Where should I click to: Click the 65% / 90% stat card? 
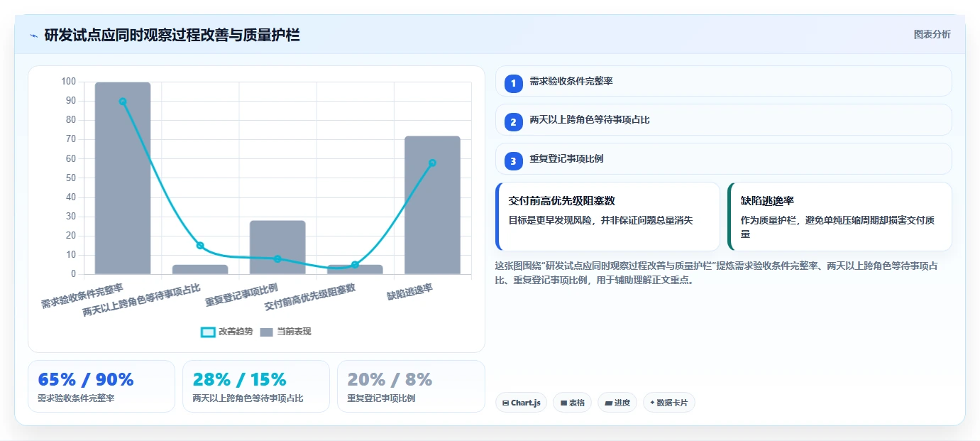pyautogui.click(x=101, y=386)
